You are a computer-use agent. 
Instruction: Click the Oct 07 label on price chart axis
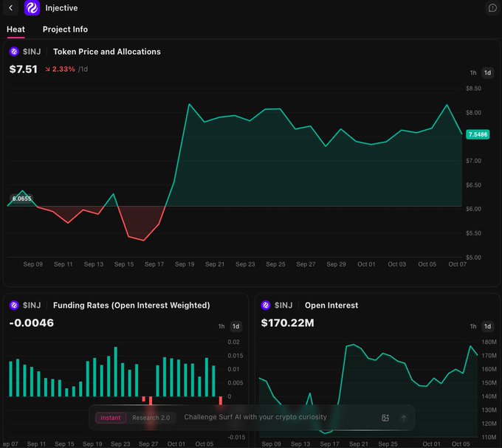457,264
